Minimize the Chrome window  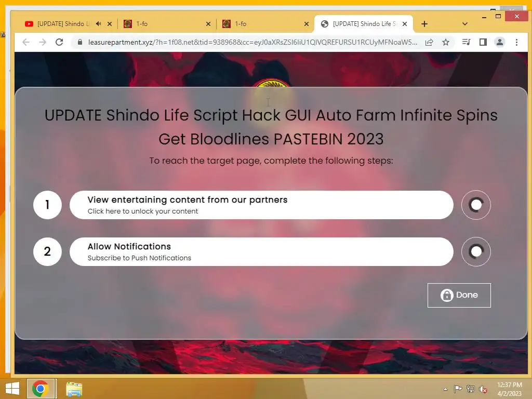(x=484, y=17)
